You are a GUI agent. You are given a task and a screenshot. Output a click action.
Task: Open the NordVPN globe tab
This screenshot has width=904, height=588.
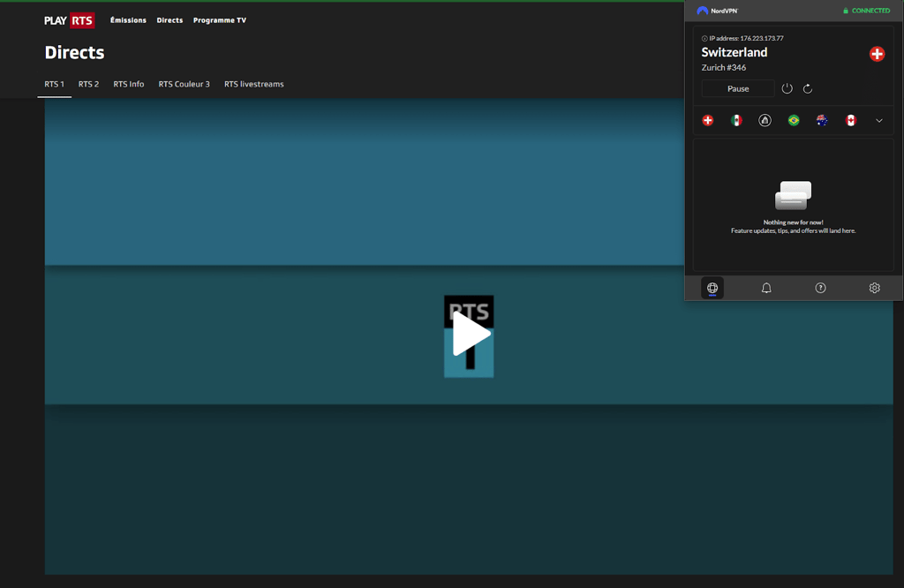712,288
